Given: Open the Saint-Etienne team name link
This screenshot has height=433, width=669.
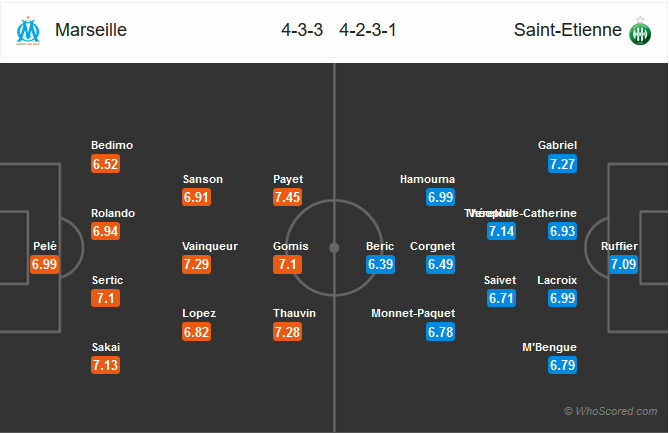Looking at the screenshot, I should [x=567, y=30].
